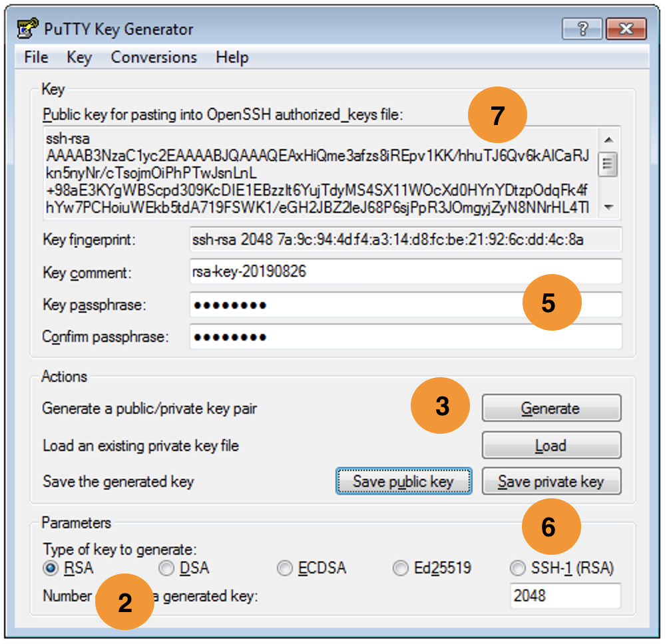Select the SSH-1 (RSA) key type
This screenshot has height=644, width=667.
562,568
